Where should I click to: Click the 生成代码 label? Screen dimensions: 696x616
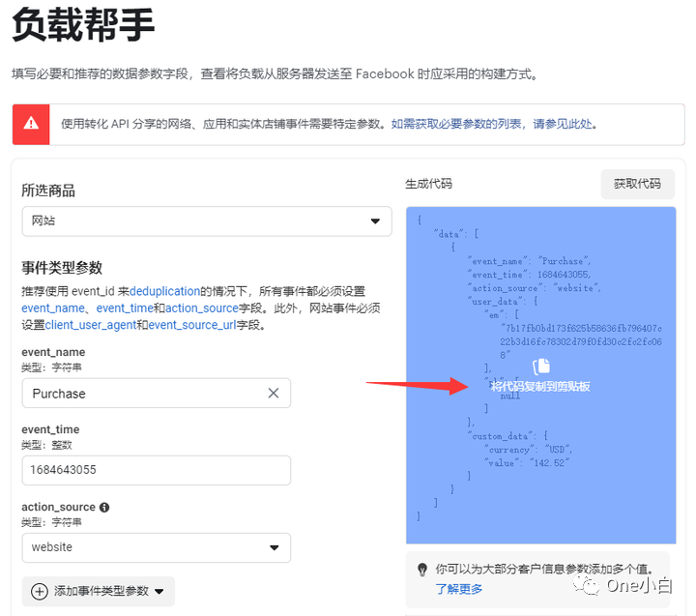tap(428, 184)
